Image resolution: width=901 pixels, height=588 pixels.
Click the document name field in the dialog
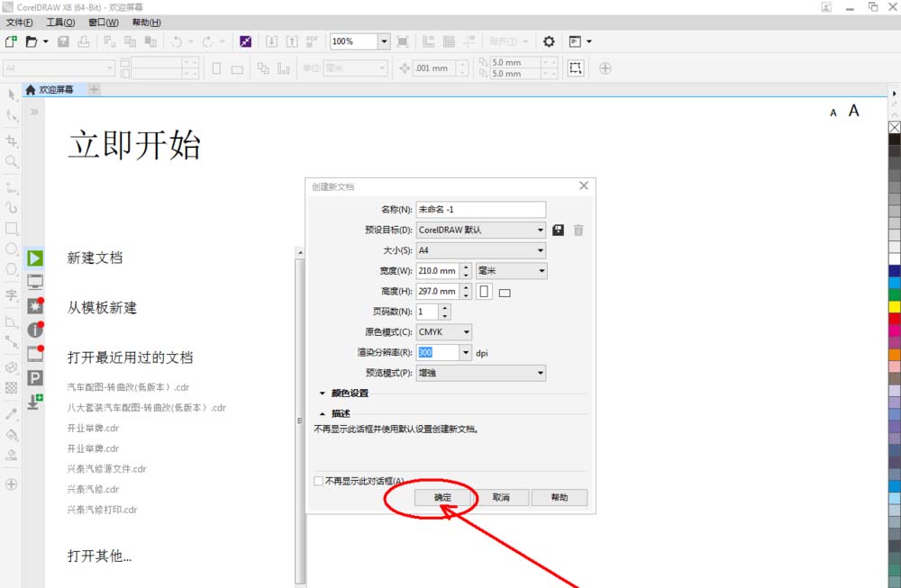click(x=481, y=209)
